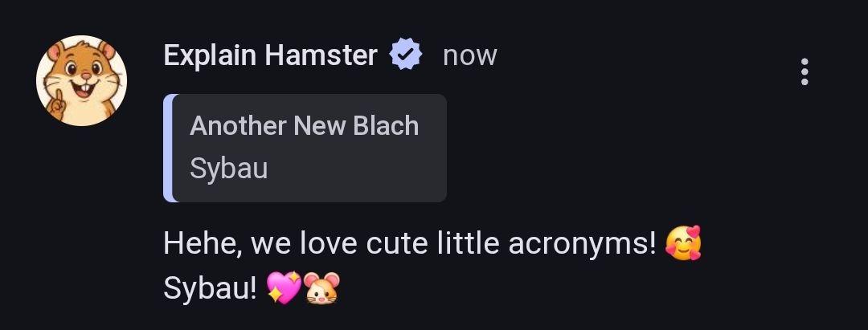Screen dimensions: 868x330
Task: Click the hamster face emoji in message
Action: coord(321,288)
